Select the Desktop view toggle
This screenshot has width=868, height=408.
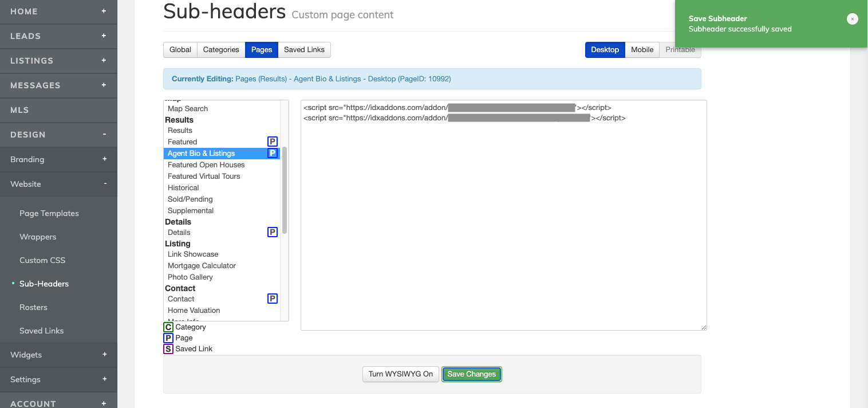tap(605, 50)
